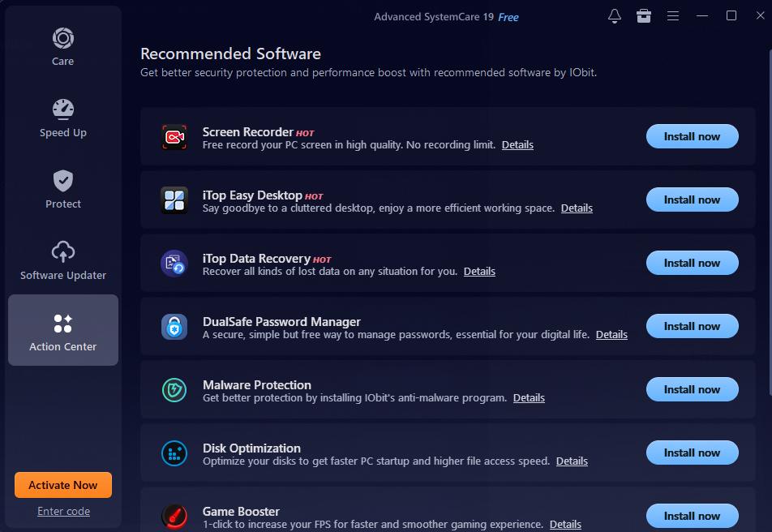Screen dimensions: 772x532
Task: Click the iTop Easy Desktop icon
Action: [174, 200]
